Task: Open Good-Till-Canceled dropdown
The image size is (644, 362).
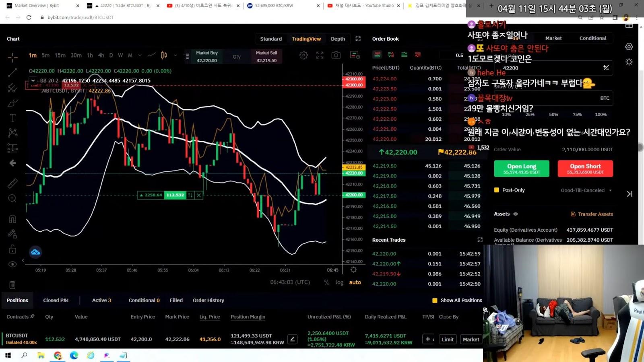Action: pos(586,190)
